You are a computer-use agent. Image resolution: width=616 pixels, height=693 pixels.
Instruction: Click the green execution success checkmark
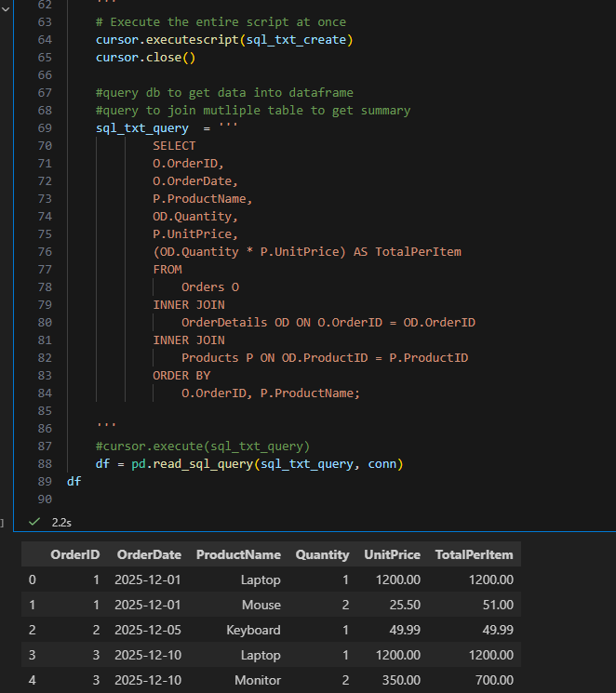coord(34,523)
